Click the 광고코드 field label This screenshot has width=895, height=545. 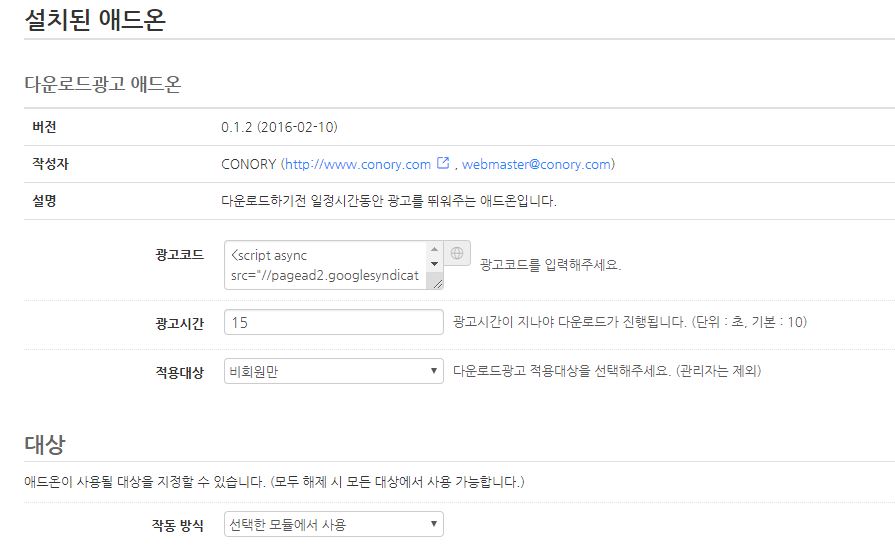pyautogui.click(x=179, y=255)
